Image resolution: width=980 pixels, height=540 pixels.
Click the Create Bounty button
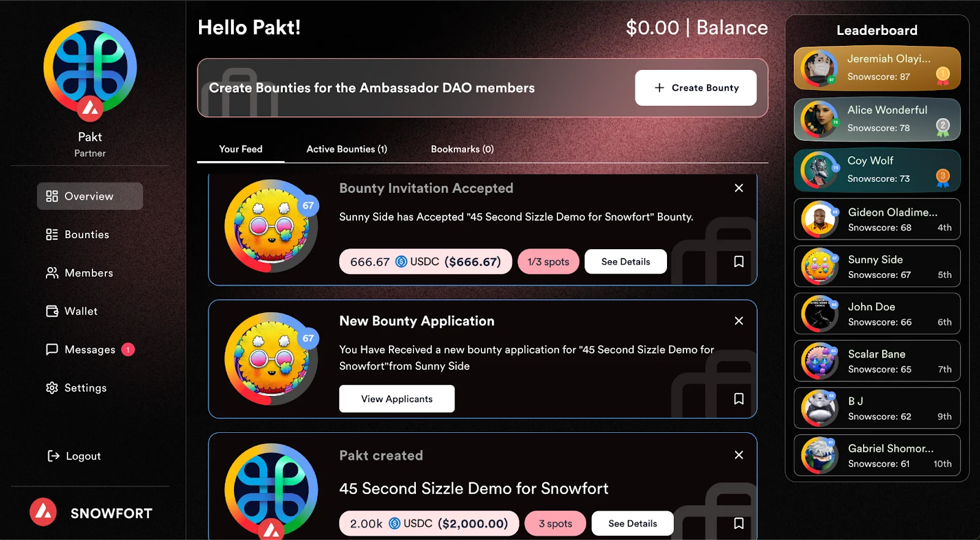pyautogui.click(x=695, y=88)
